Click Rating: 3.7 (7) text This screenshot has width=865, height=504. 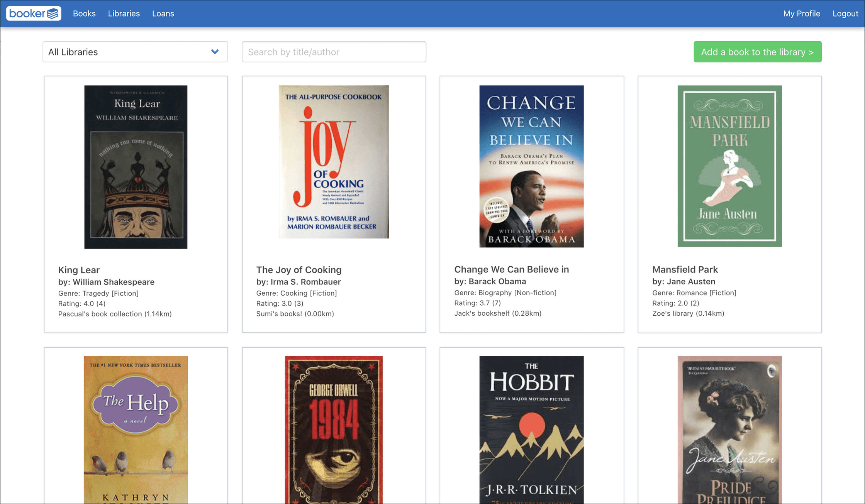point(478,303)
